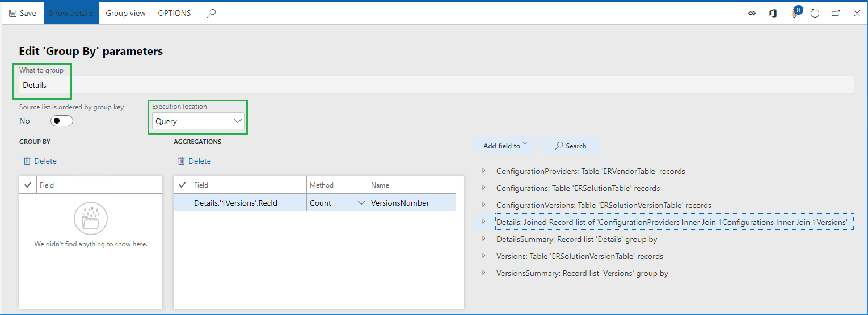
Task: Close the Edit Group By dialog
Action: point(857,13)
